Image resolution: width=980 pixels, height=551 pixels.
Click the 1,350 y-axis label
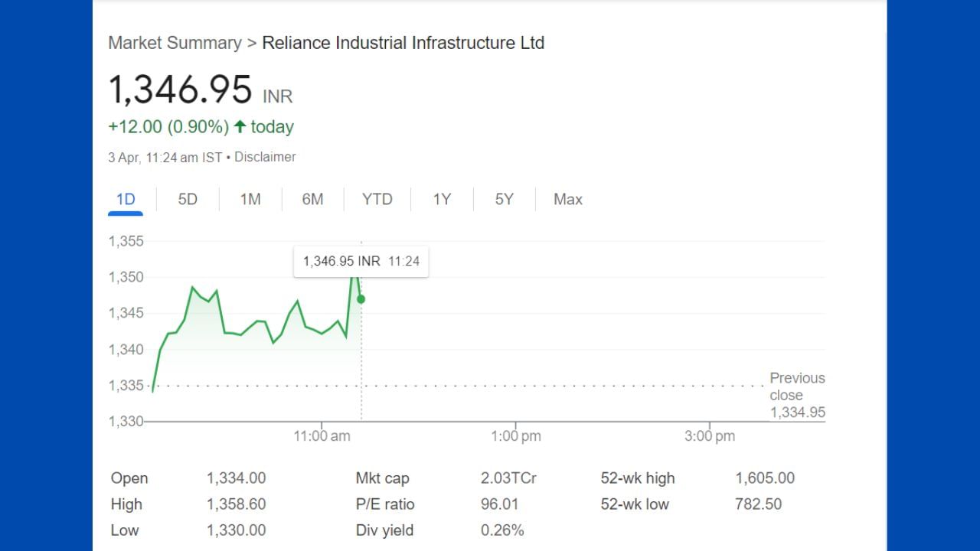(x=126, y=277)
